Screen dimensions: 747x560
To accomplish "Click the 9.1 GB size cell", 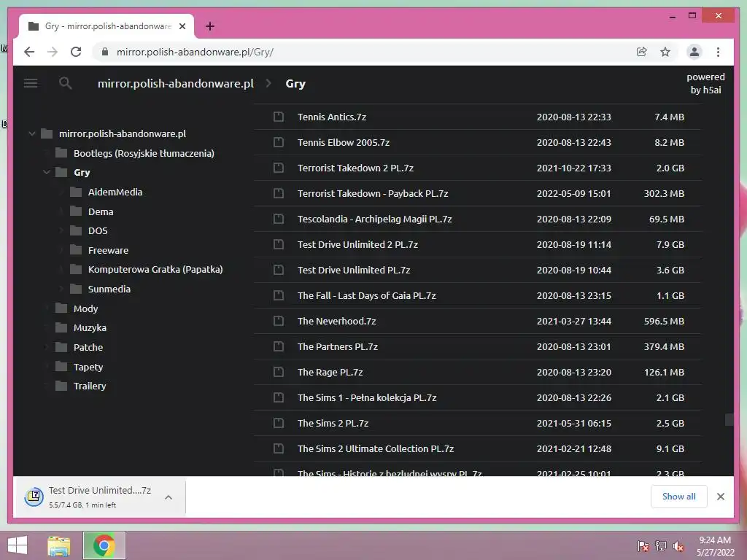I will click(670, 448).
